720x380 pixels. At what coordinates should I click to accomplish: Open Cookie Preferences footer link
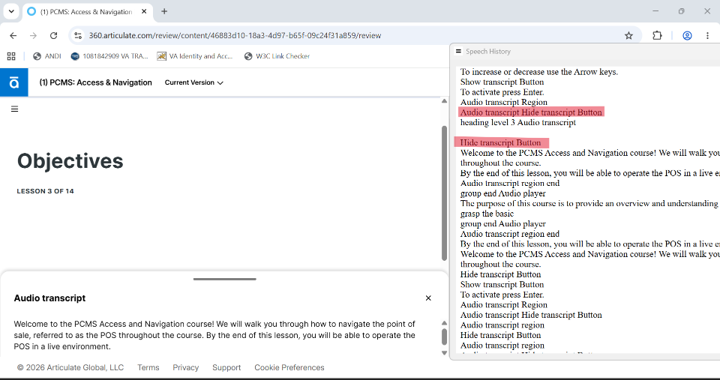tap(289, 368)
